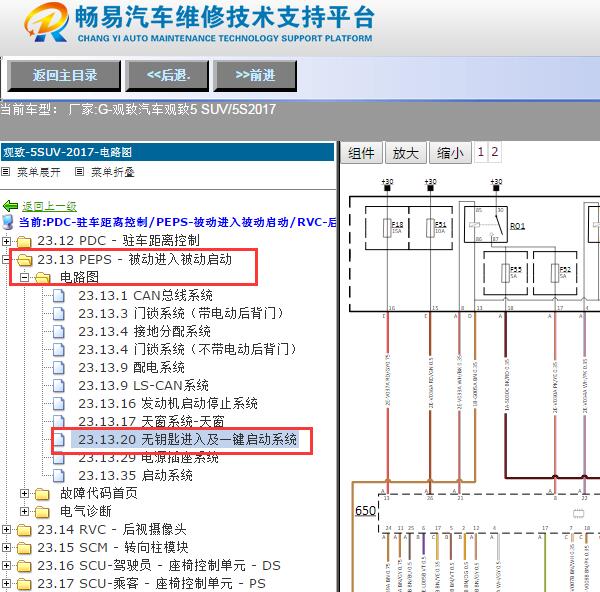Click document icon for 23.13.4 接地分配系统
The image size is (600, 592).
click(59, 332)
